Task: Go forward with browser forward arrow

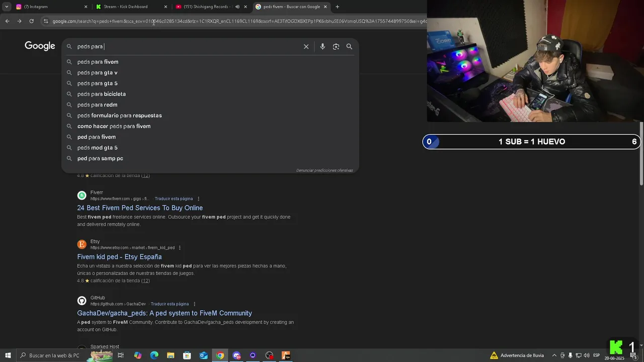Action: [19, 21]
